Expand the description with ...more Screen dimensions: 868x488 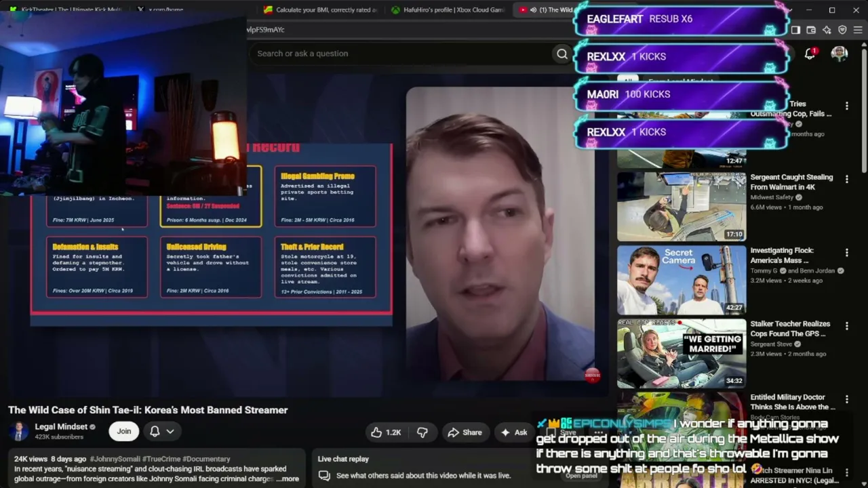(x=288, y=479)
